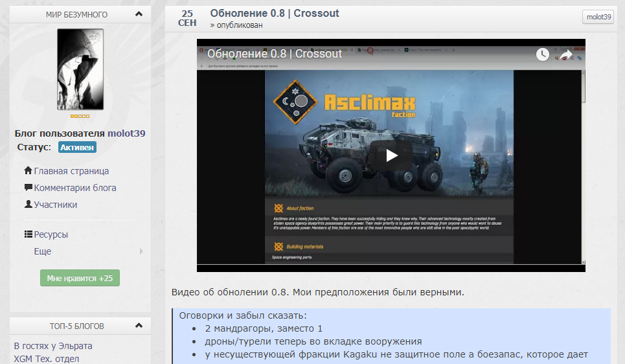
Task: Open the post title Обноление 0.8 | Crossout
Action: (x=275, y=13)
